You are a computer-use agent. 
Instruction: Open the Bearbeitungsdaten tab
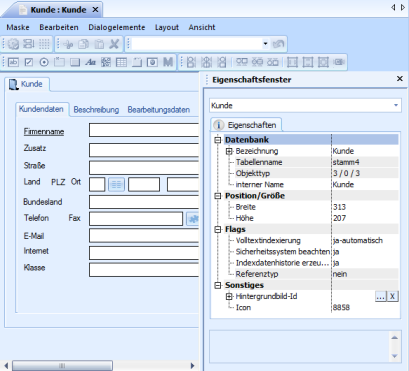[x=159, y=110]
